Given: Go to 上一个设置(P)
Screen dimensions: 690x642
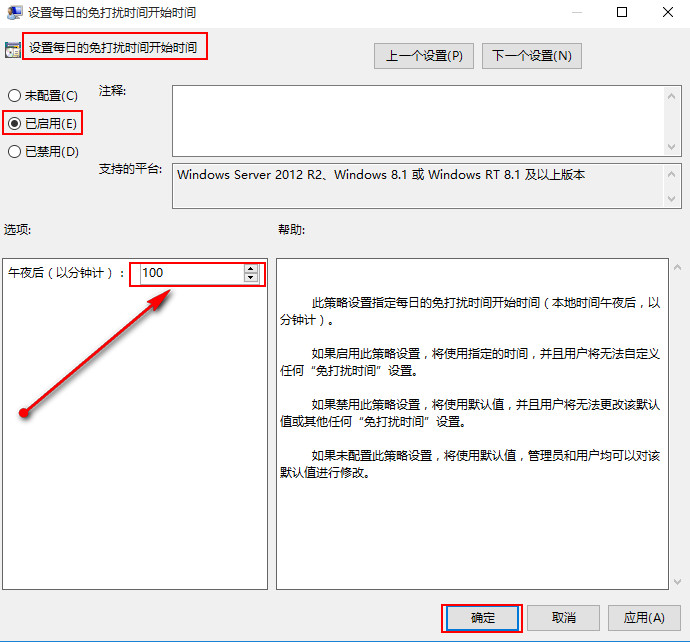Looking at the screenshot, I should pos(424,56).
